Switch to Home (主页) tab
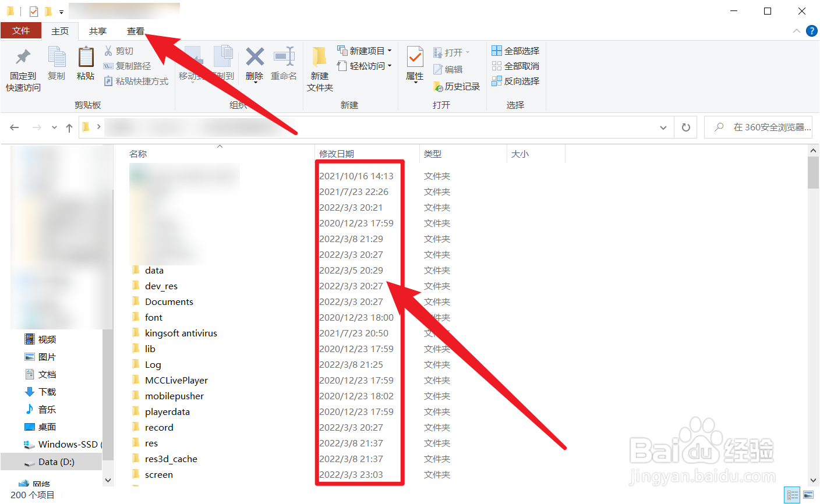 pyautogui.click(x=60, y=31)
